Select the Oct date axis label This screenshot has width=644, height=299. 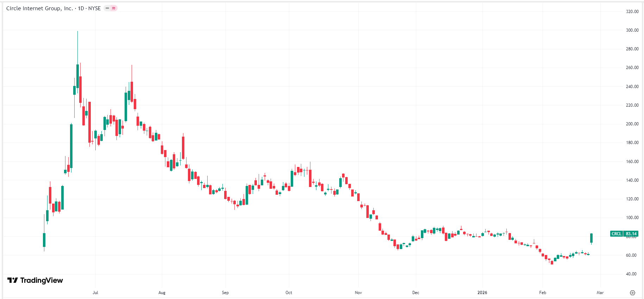(289, 293)
